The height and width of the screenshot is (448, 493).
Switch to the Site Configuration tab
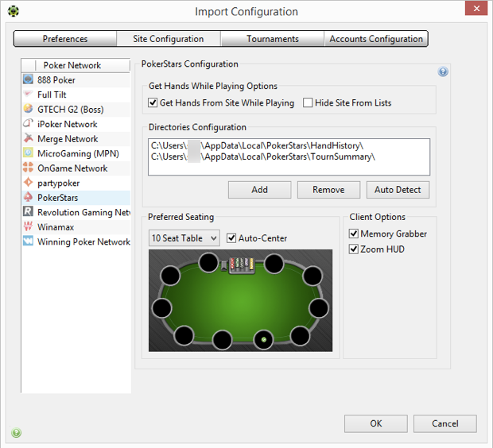[x=169, y=39]
